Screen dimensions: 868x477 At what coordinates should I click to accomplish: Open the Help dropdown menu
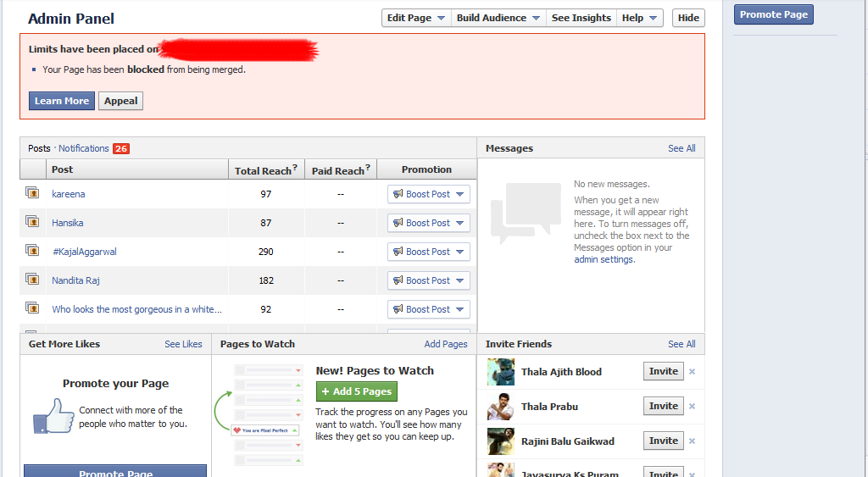click(639, 18)
